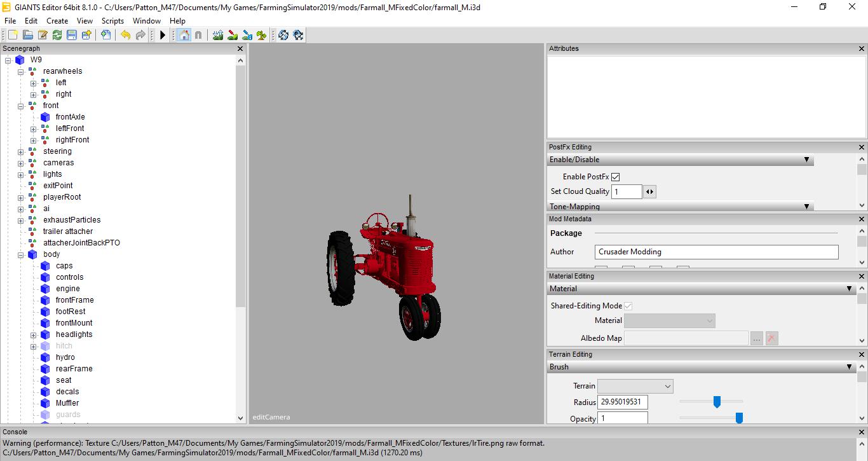Open the Terrain dropdown
868x461 pixels.
635,386
